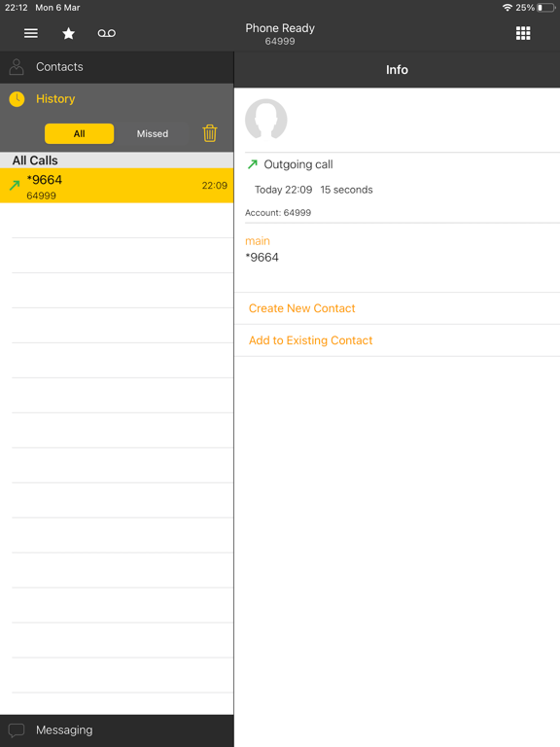The height and width of the screenshot is (747, 560).
Task: Select the History section label
Action: point(55,99)
